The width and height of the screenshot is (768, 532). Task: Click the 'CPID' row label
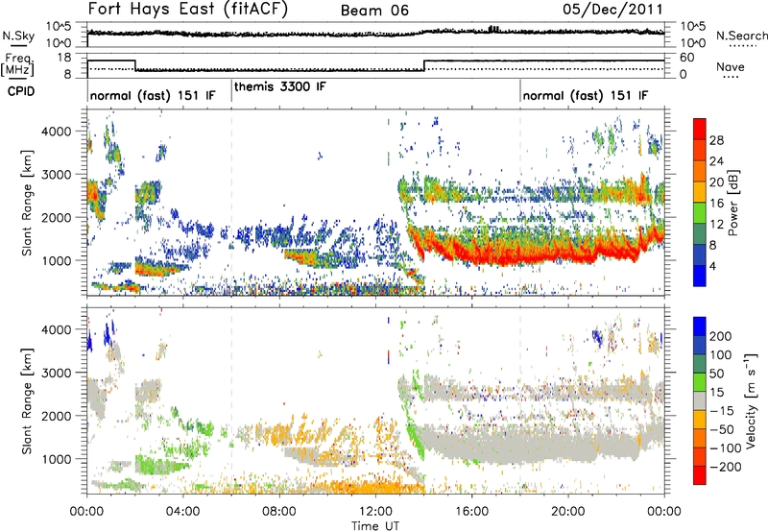[21, 91]
